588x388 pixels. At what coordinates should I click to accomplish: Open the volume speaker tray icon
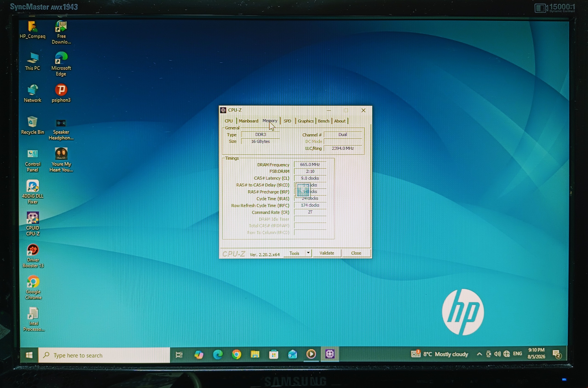[x=497, y=354]
